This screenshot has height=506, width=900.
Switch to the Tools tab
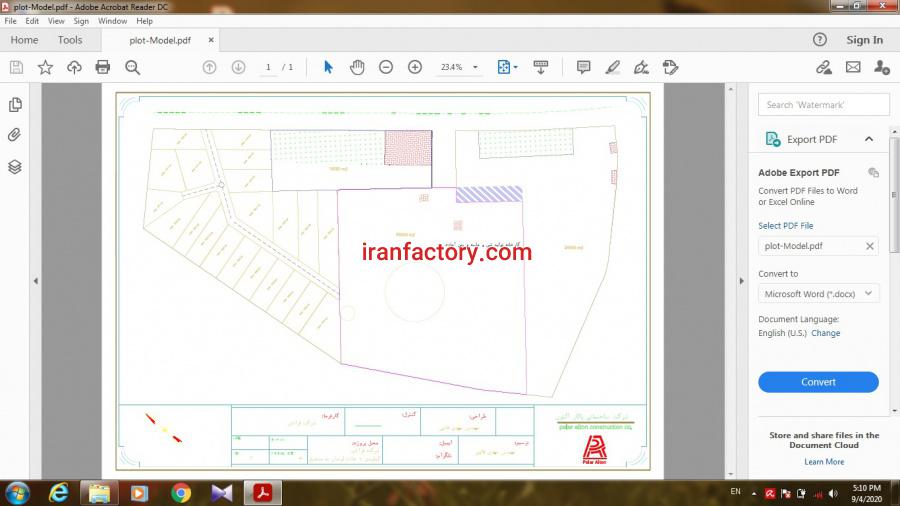pyautogui.click(x=70, y=40)
